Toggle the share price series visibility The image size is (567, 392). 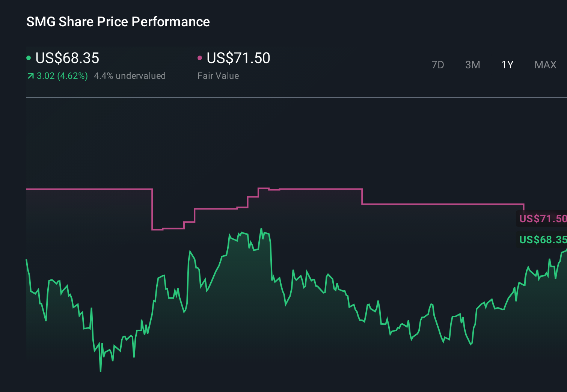click(x=67, y=58)
